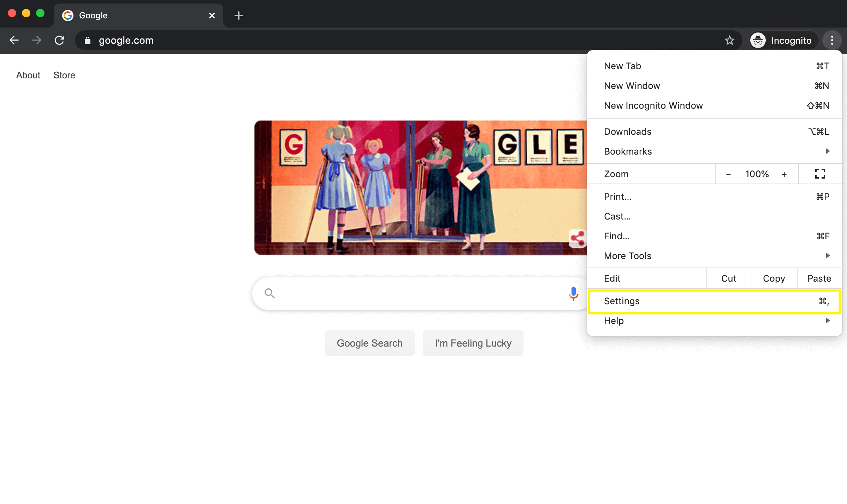Open a new tab with the plus icon

coord(239,15)
